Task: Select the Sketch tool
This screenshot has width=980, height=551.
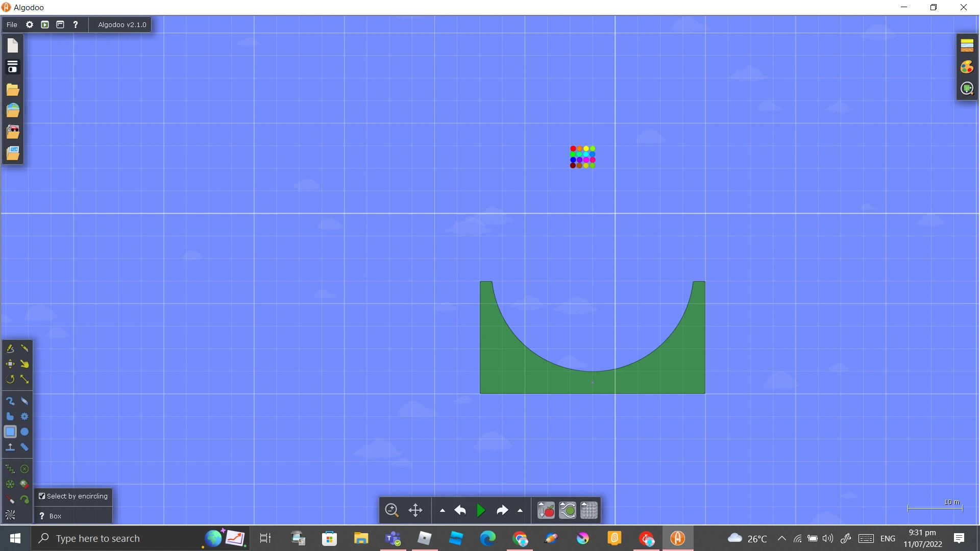Action: pos(10,348)
